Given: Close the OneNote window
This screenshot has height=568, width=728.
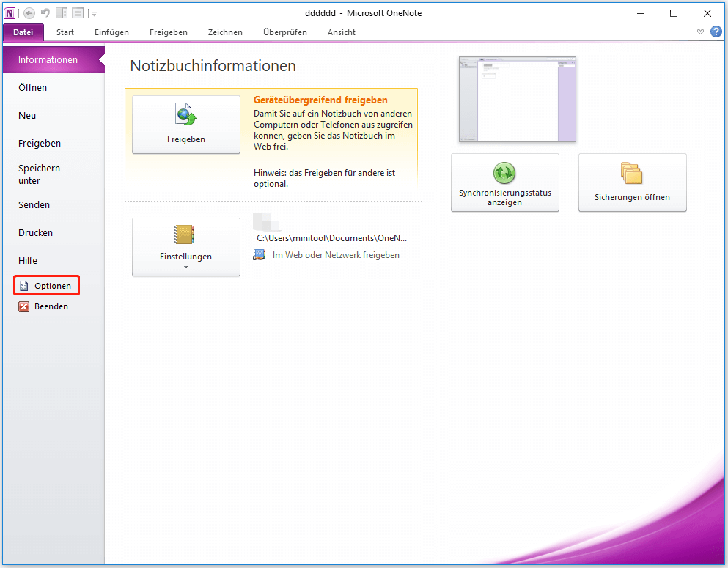Looking at the screenshot, I should pyautogui.click(x=707, y=13).
